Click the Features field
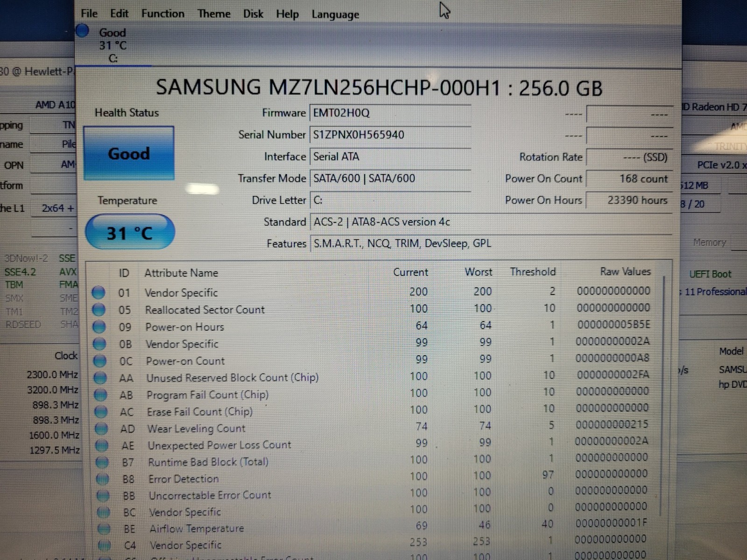 pyautogui.click(x=491, y=244)
